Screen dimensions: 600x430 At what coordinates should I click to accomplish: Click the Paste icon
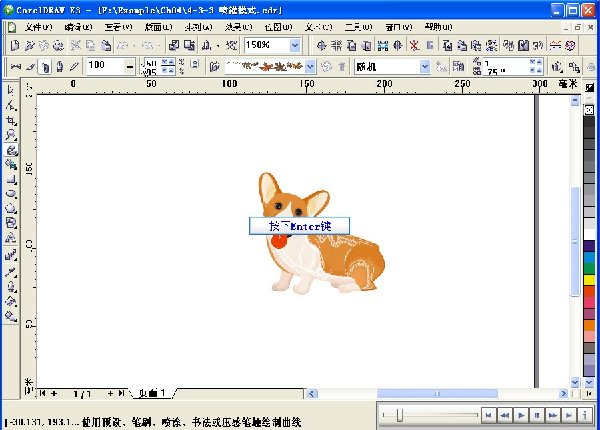[106, 46]
